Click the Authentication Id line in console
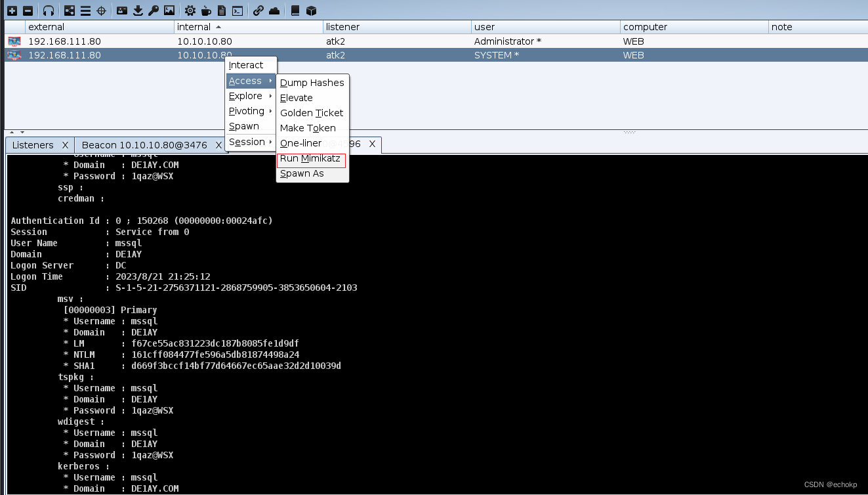Viewport: 868px width, 495px height. pyautogui.click(x=142, y=221)
